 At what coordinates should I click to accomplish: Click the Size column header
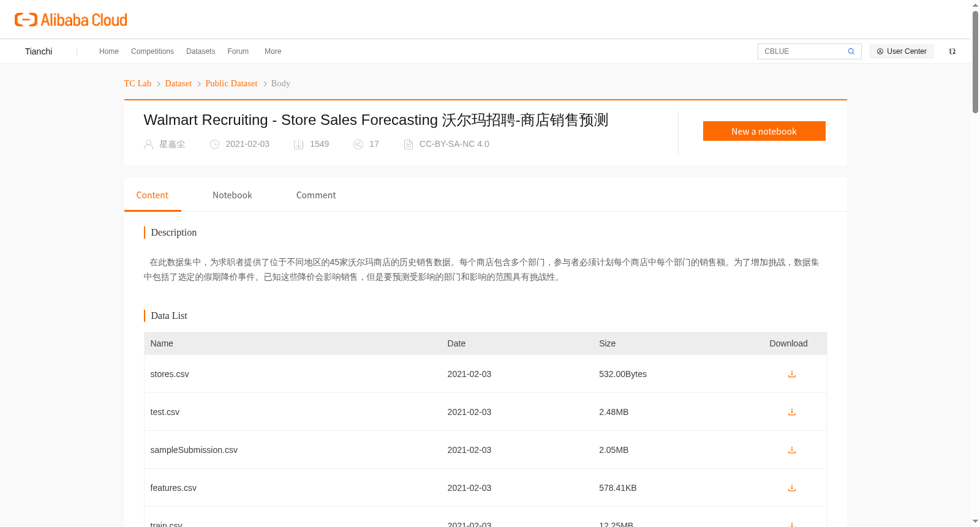(x=608, y=343)
